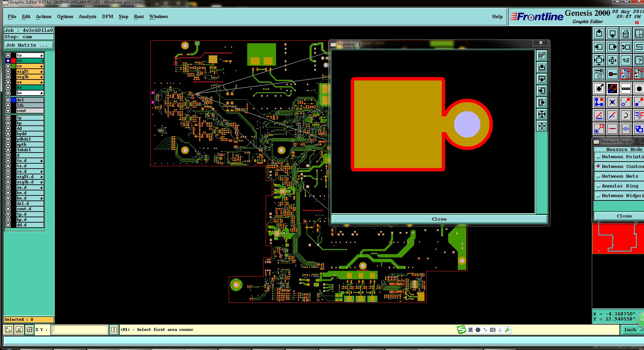This screenshot has width=644, height=350.
Task: Click the X Y coordinate input field
Action: [x=80, y=330]
